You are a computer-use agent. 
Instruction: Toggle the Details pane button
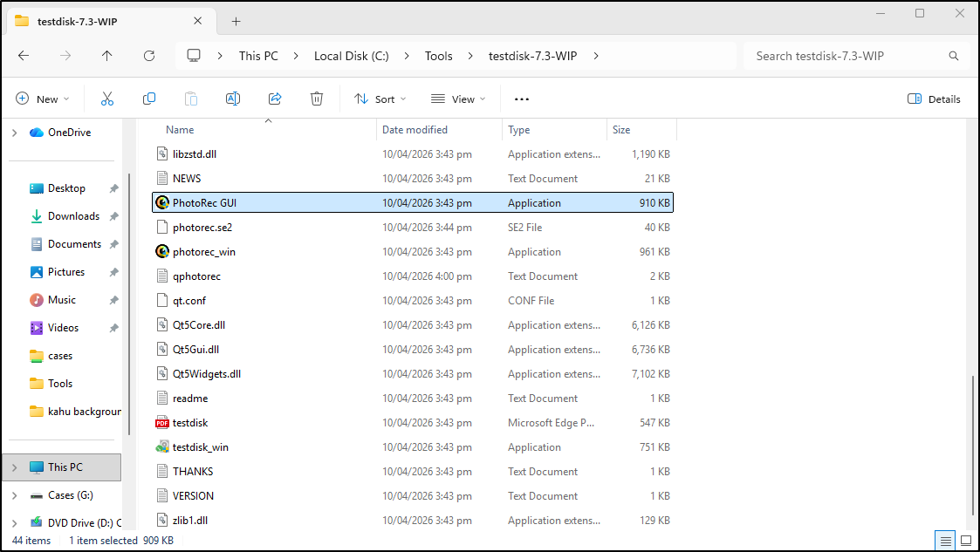[x=933, y=99]
